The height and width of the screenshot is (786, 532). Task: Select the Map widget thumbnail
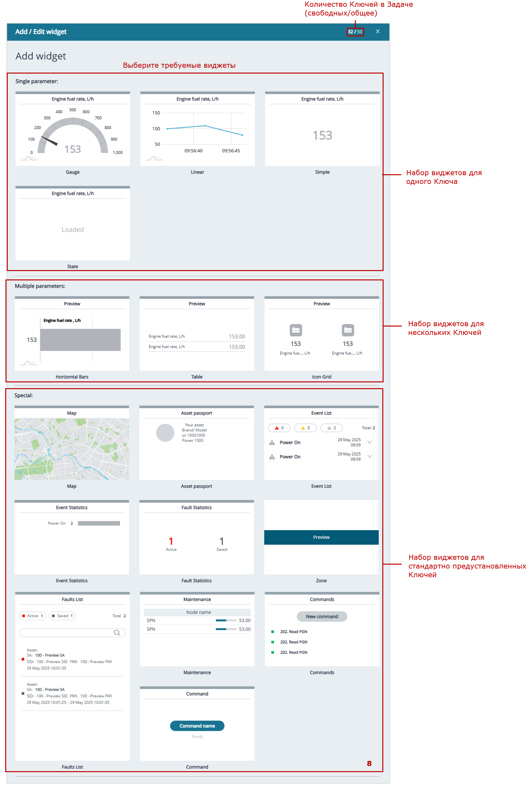coord(72,448)
